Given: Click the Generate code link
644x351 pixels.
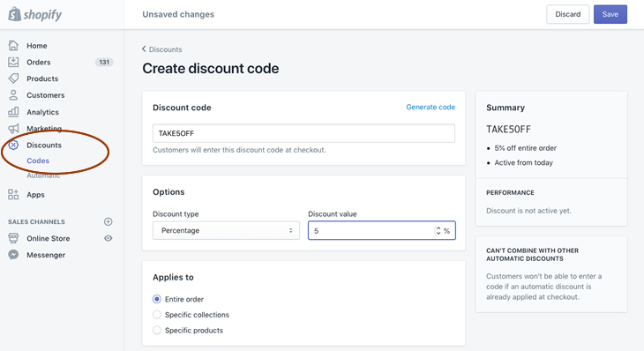Looking at the screenshot, I should pos(431,107).
